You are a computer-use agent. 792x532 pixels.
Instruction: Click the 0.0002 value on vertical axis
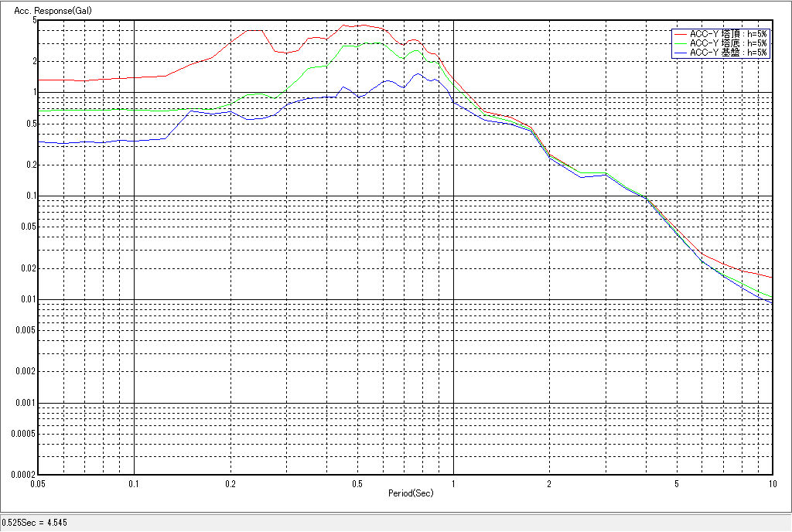(19, 475)
